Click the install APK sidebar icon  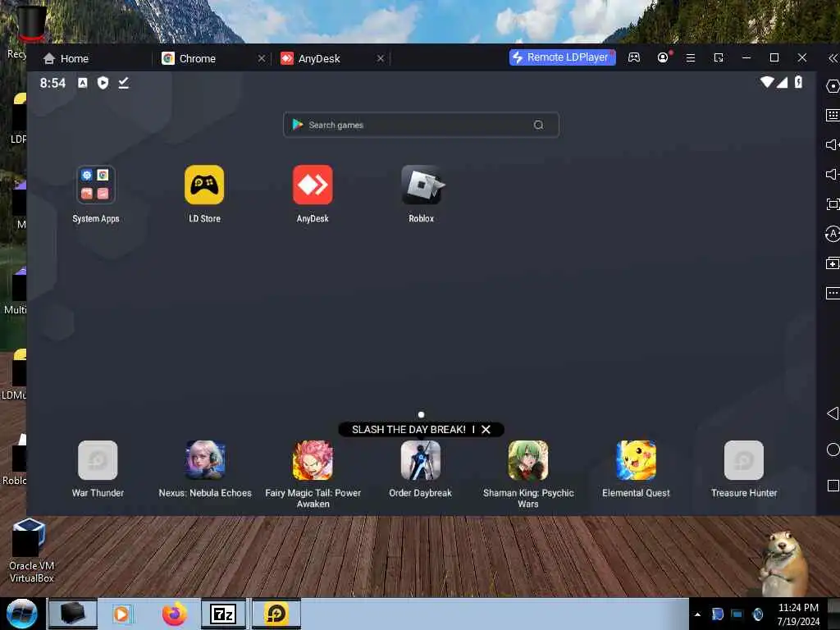[833, 263]
